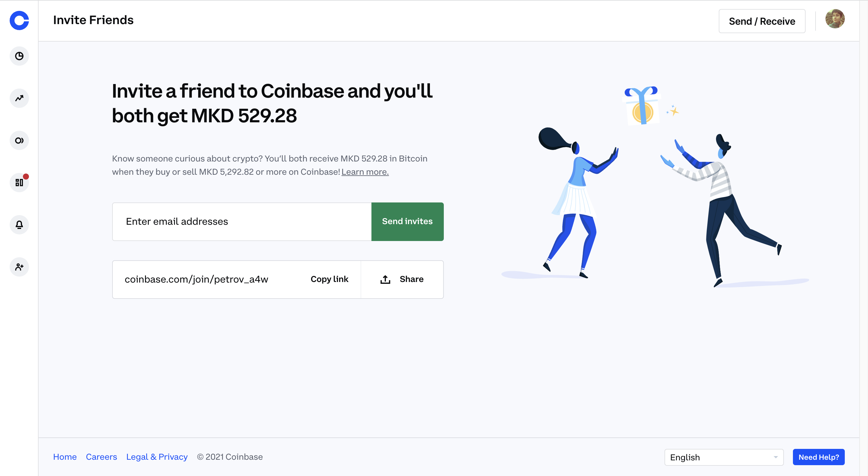Open the Legal & Privacy footer link

[x=156, y=456]
